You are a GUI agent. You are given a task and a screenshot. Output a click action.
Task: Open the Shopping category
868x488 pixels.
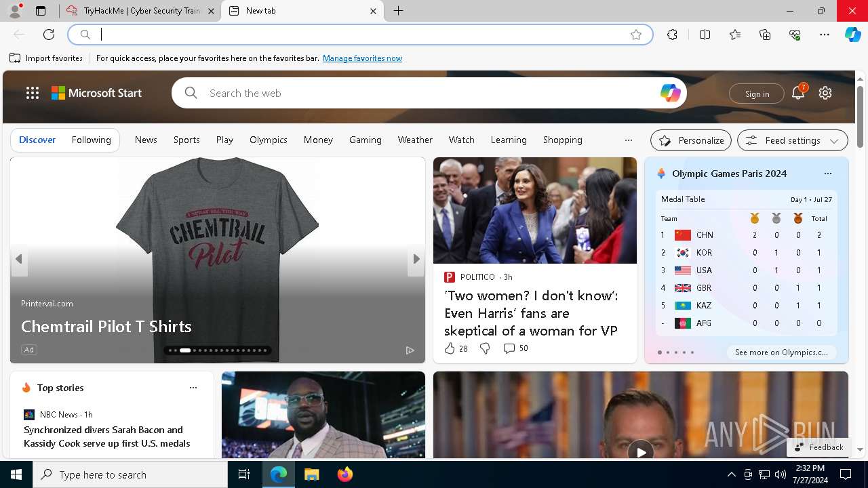[x=563, y=140]
